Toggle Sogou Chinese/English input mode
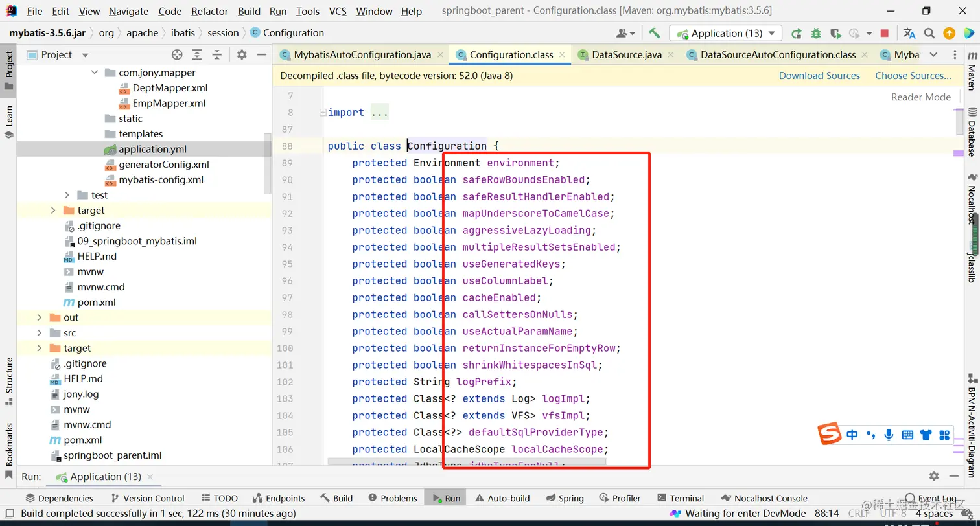 coord(852,435)
